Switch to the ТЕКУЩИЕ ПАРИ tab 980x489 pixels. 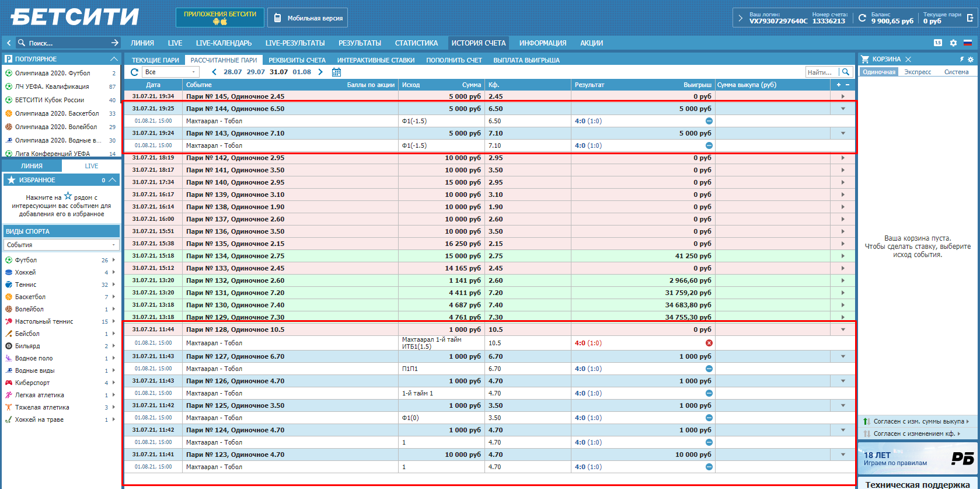[155, 60]
